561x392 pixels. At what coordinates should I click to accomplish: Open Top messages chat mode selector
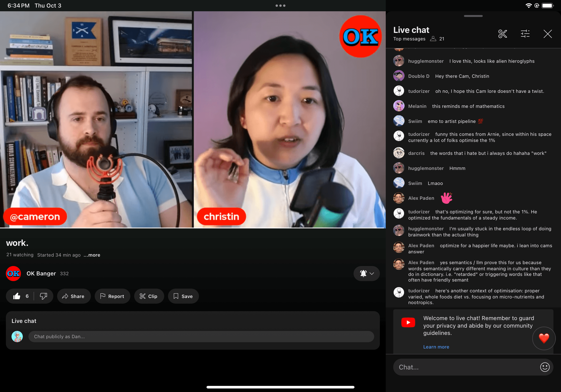[409, 39]
